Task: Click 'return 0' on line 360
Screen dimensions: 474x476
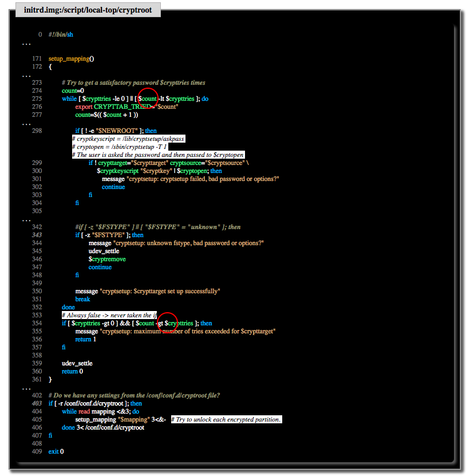Action: (x=72, y=372)
